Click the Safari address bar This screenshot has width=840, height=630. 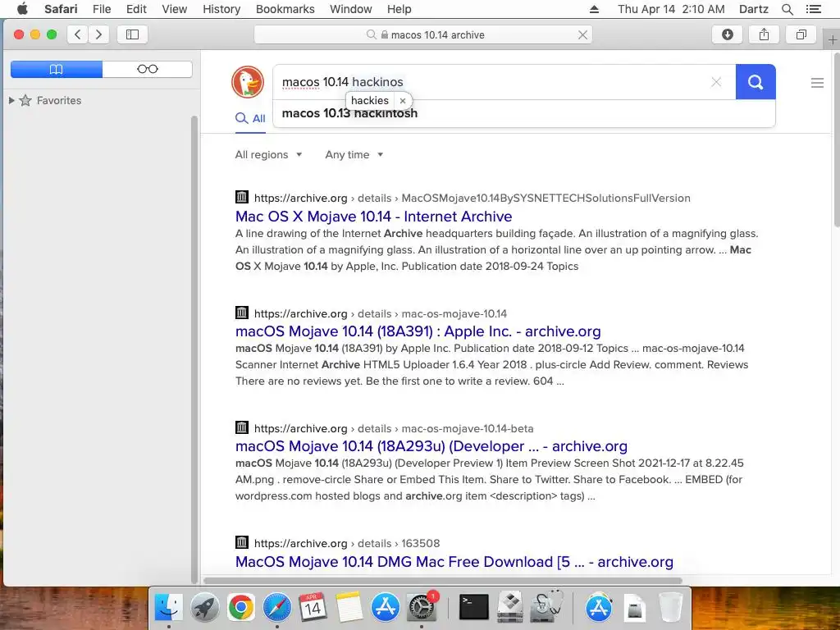(x=423, y=34)
